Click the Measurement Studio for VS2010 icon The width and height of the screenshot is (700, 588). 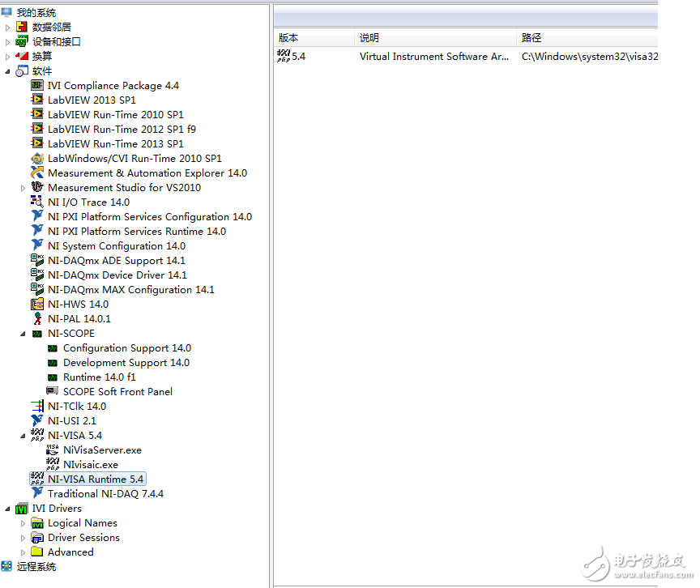point(37,187)
